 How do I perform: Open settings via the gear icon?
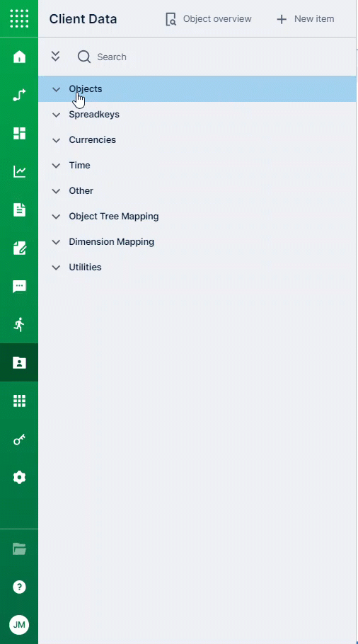tap(19, 477)
